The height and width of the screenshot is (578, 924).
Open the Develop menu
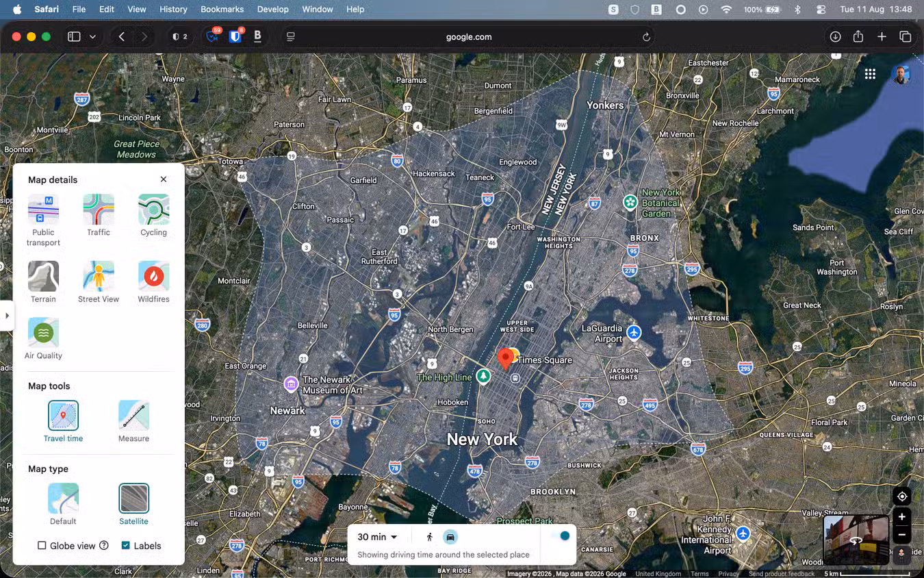pos(272,10)
